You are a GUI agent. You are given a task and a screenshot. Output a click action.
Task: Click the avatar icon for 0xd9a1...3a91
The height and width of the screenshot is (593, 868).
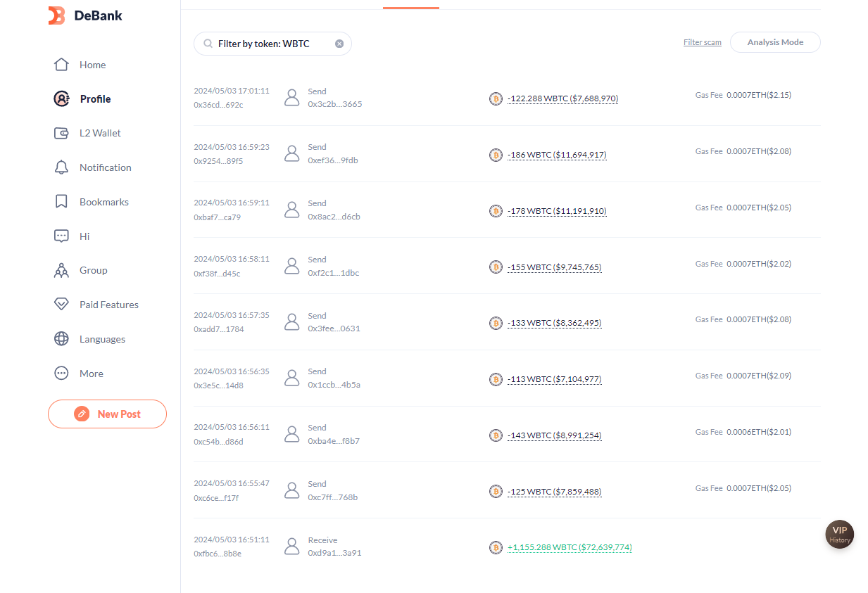pos(292,547)
